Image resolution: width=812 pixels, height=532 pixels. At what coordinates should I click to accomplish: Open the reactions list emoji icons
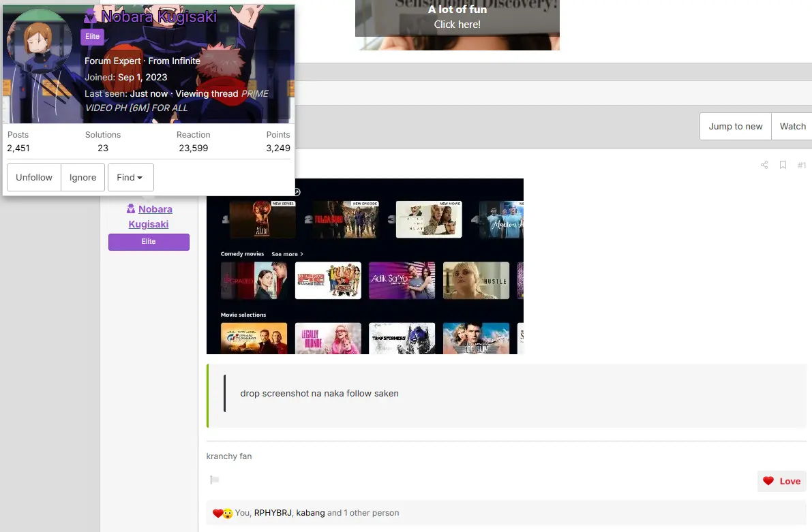click(x=223, y=513)
